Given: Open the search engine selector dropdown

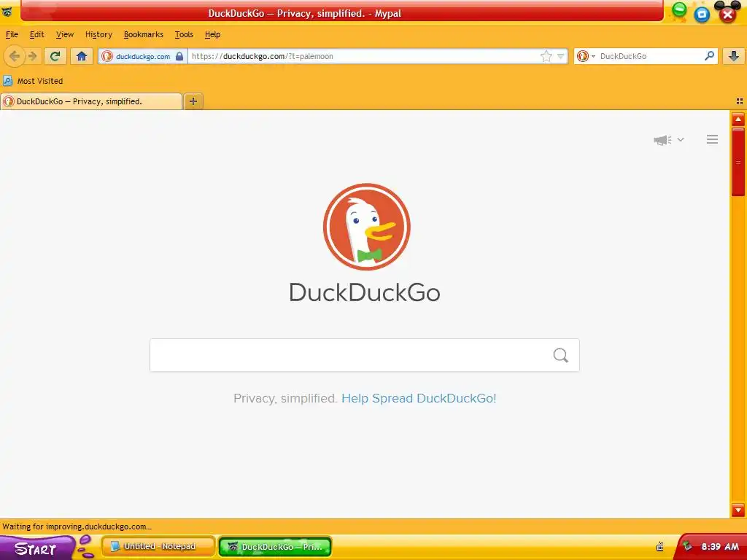Looking at the screenshot, I should click(586, 56).
